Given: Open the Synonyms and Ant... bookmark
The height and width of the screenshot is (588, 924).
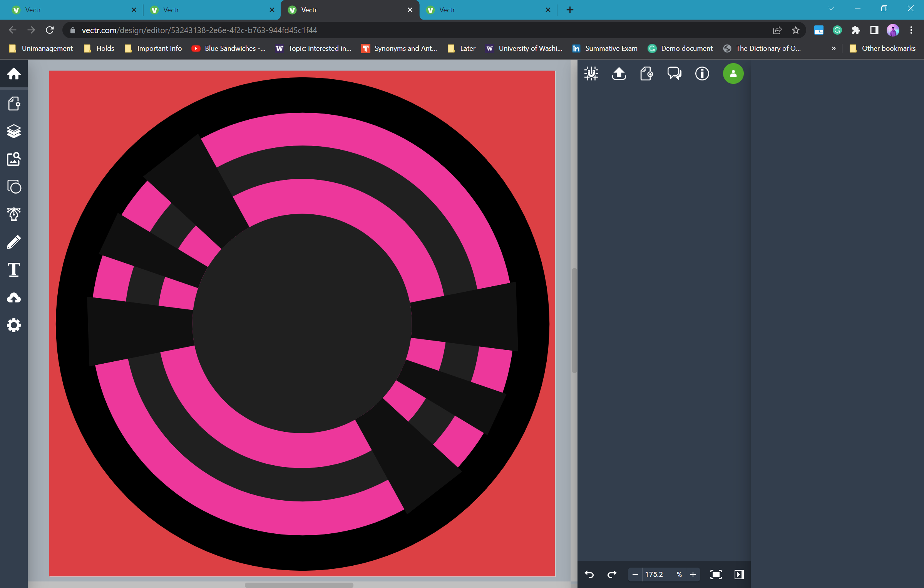Looking at the screenshot, I should (400, 48).
